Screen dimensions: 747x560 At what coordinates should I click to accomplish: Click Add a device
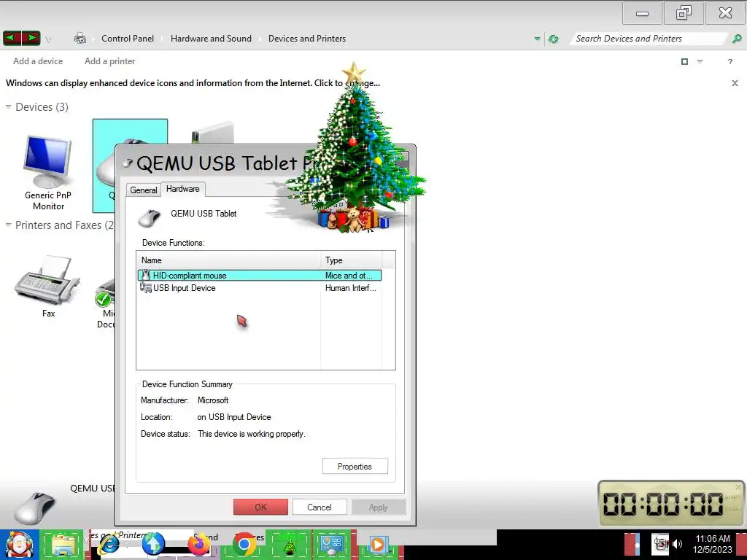(x=38, y=61)
